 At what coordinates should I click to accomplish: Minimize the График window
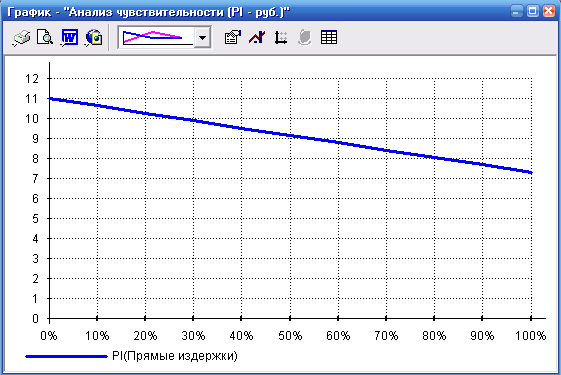(516, 11)
